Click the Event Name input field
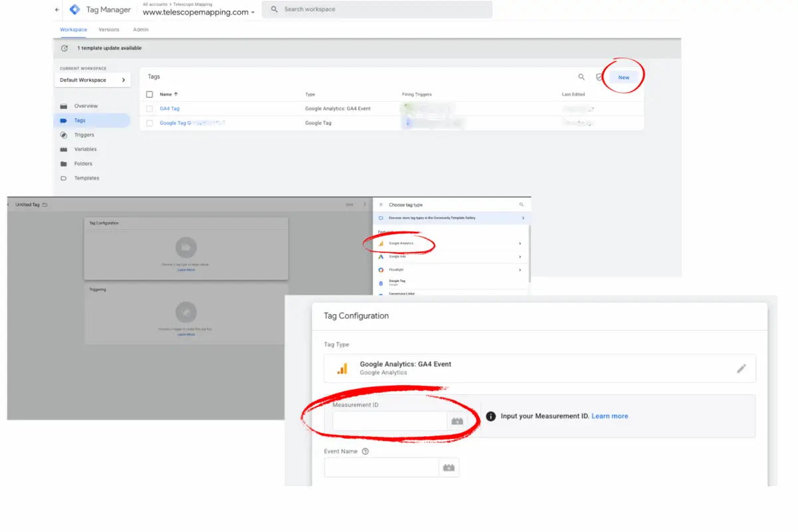This screenshot has width=798, height=532. (382, 467)
